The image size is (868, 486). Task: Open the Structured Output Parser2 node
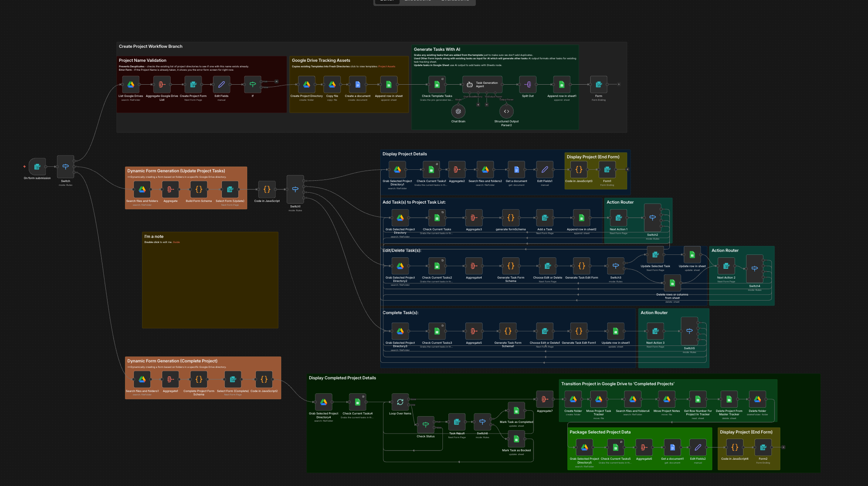506,111
